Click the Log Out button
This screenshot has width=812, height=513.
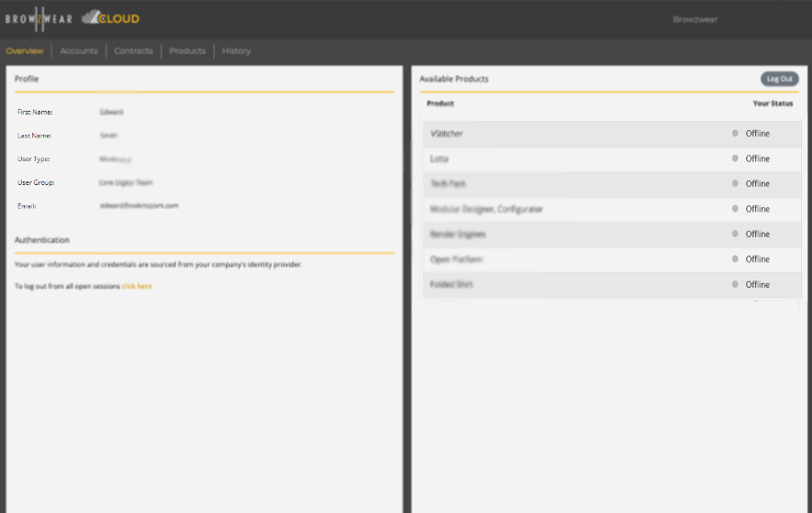[779, 79]
